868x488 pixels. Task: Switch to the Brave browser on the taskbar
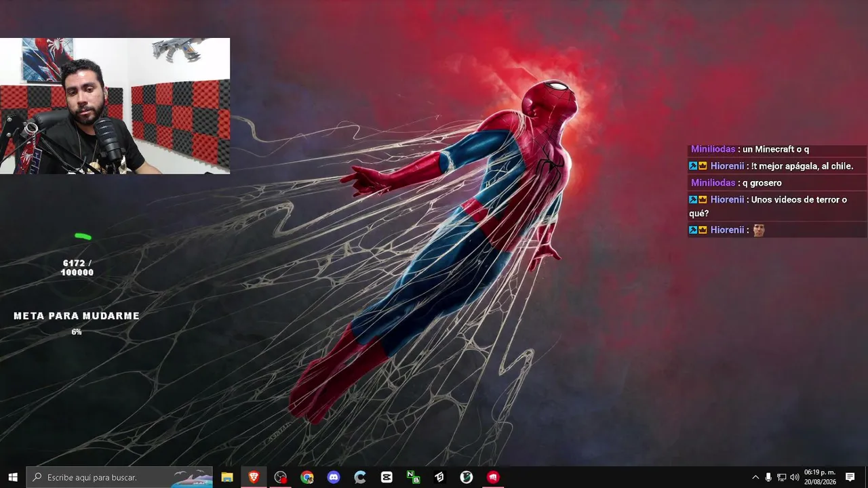254,477
